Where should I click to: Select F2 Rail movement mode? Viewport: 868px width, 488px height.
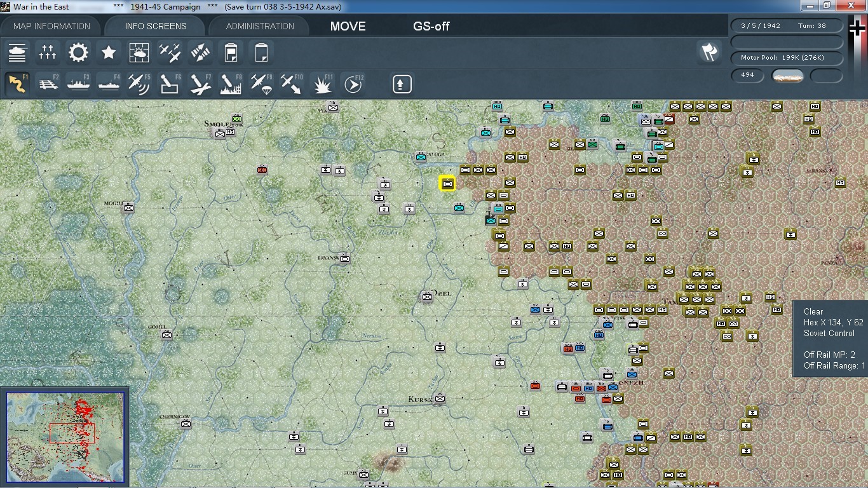(x=48, y=84)
